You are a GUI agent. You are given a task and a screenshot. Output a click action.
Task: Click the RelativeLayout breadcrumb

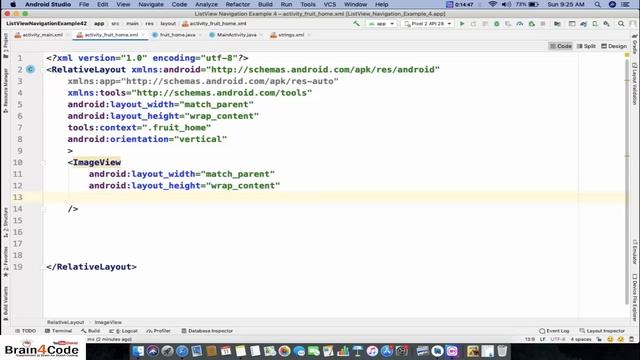[x=65, y=322]
